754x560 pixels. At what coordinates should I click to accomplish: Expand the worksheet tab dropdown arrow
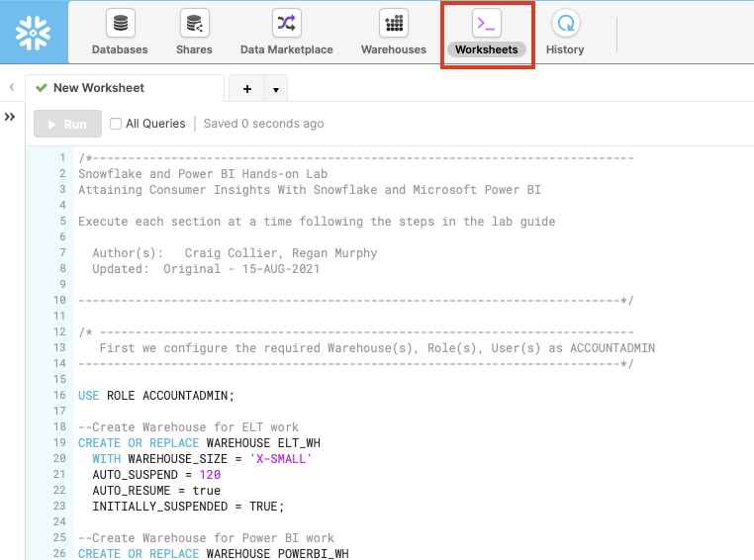coord(275,89)
